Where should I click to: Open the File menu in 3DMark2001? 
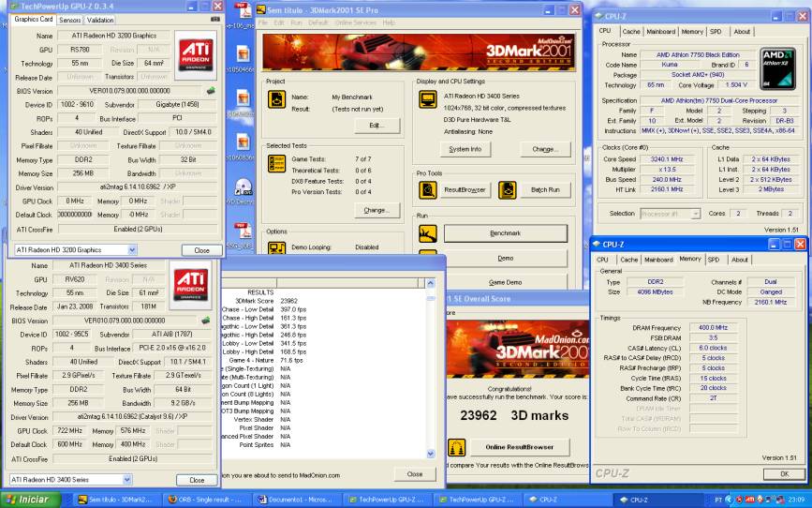coord(263,22)
